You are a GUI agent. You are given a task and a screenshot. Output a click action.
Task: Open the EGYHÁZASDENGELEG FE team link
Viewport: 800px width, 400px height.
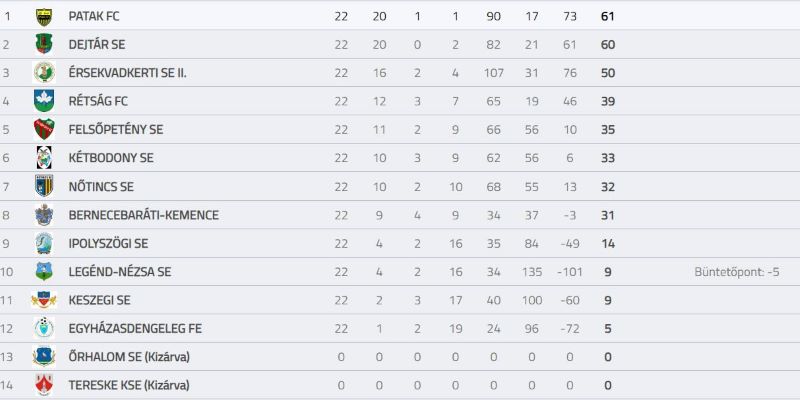click(135, 329)
